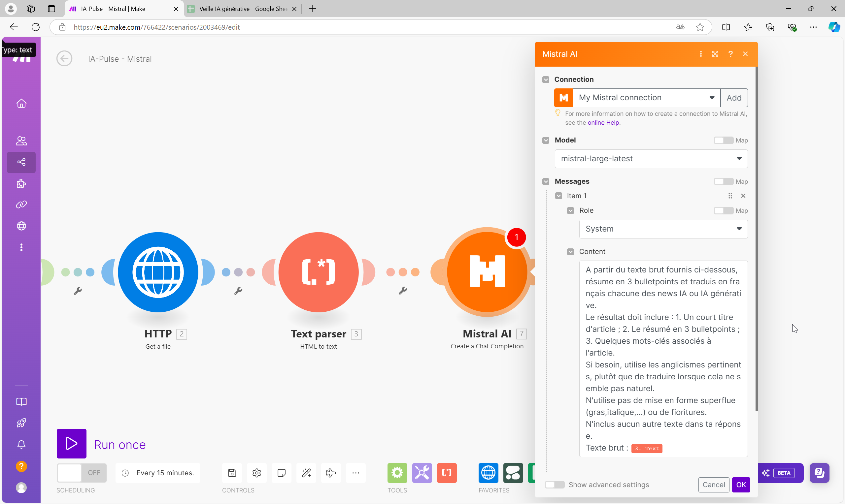Open the AI assistant BETA button

coord(780,473)
